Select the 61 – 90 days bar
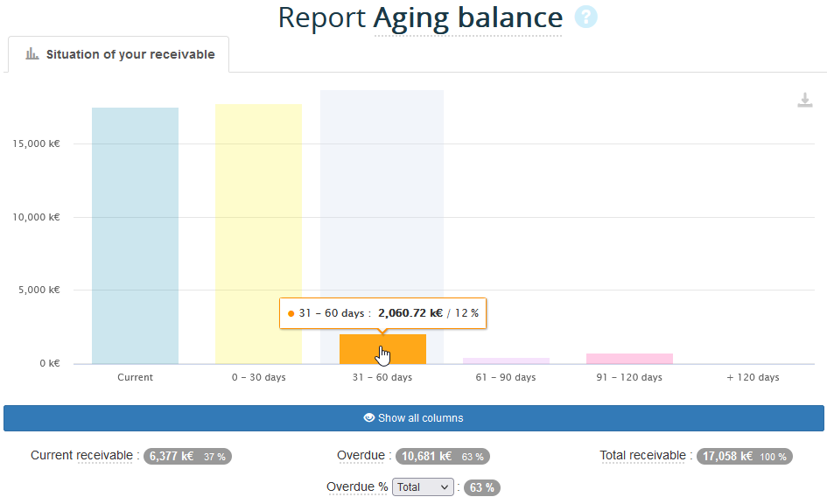The width and height of the screenshot is (827, 504). click(x=506, y=359)
